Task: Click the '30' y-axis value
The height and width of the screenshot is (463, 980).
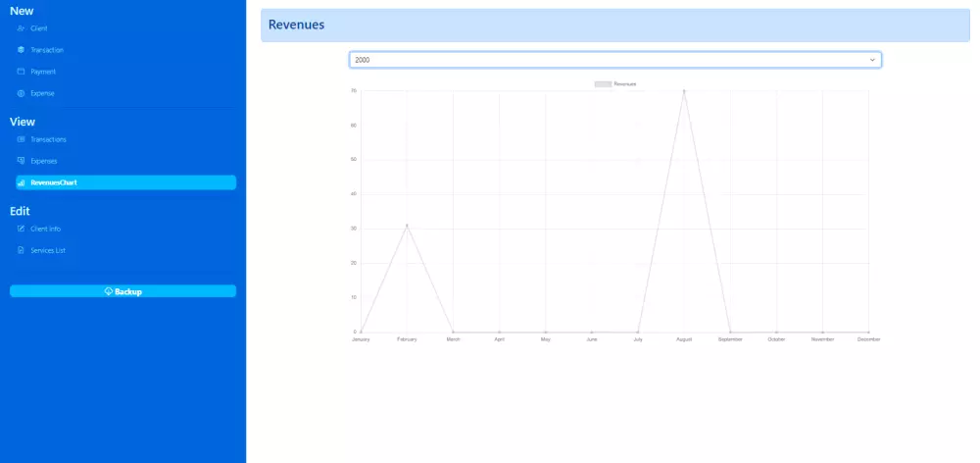Action: tap(354, 229)
